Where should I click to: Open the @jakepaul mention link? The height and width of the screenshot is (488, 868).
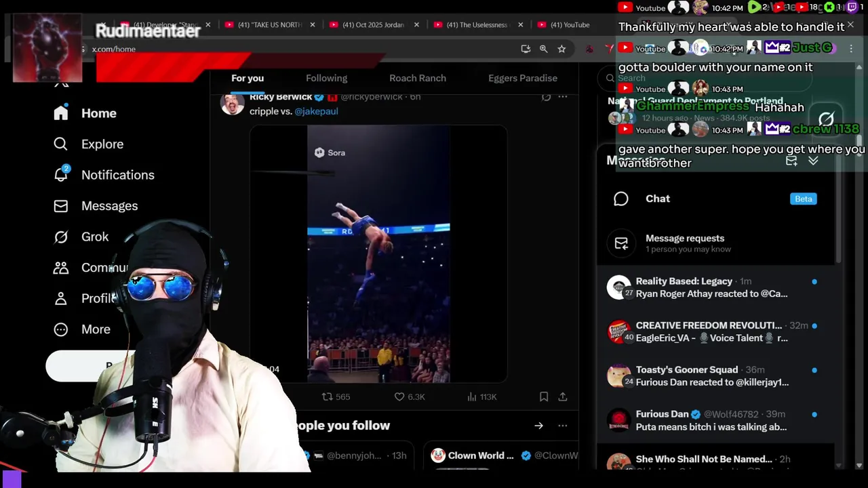pyautogui.click(x=316, y=111)
